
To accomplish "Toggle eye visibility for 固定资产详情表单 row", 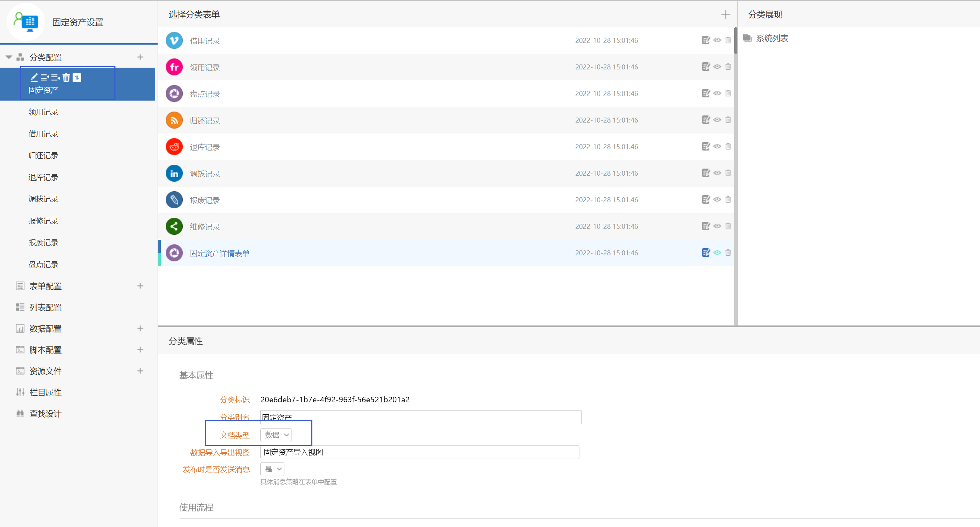I will point(717,253).
